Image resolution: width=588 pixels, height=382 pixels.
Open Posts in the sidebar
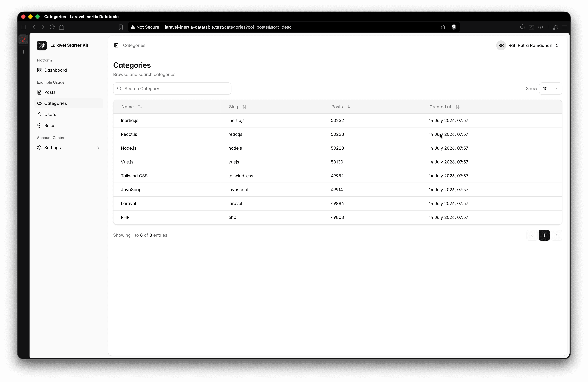pos(69,92)
